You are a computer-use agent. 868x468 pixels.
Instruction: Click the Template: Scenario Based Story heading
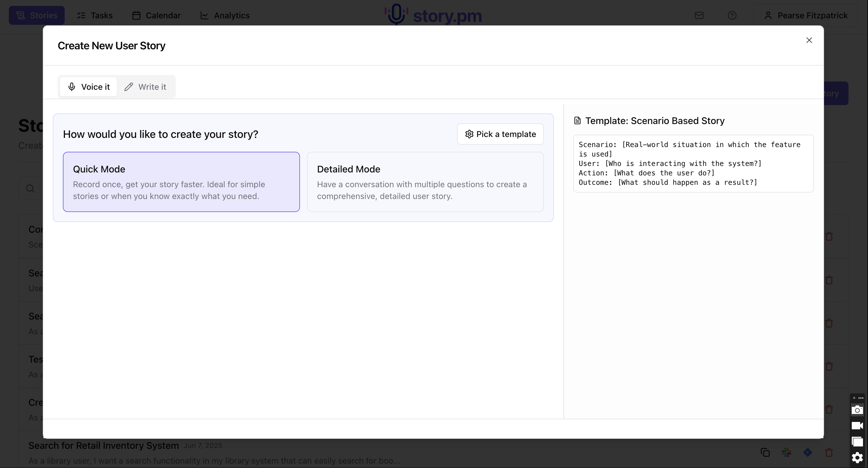pos(655,121)
